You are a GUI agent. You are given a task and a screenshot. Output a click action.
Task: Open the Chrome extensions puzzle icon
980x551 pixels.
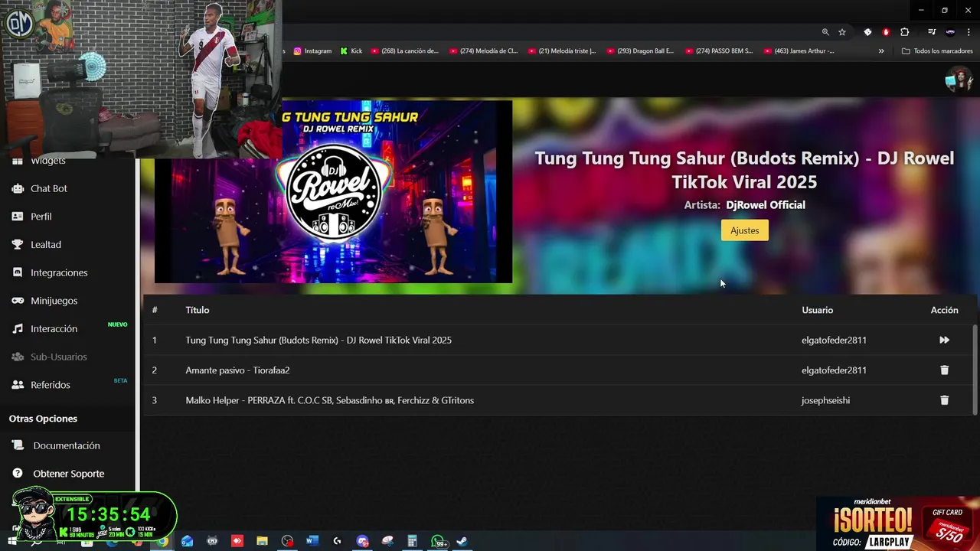pos(905,32)
